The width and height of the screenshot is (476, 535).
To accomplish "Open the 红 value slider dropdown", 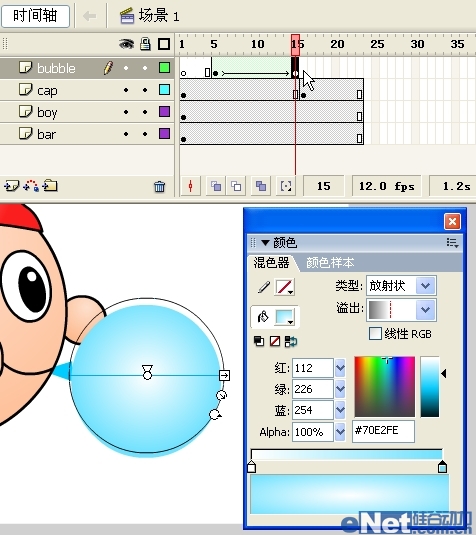I will (x=340, y=368).
